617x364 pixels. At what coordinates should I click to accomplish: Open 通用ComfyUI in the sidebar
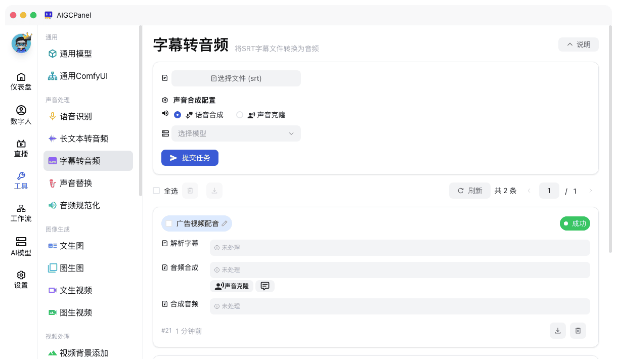point(88,76)
